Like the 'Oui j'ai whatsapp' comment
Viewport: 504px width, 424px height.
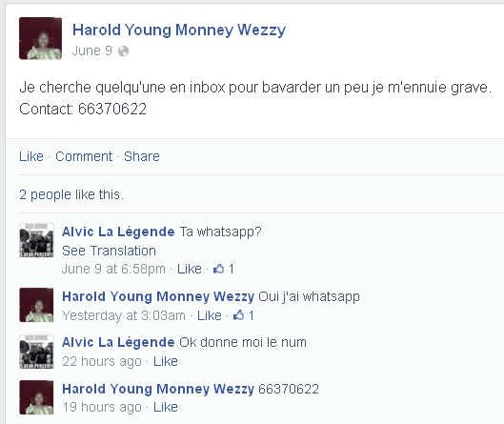[210, 315]
